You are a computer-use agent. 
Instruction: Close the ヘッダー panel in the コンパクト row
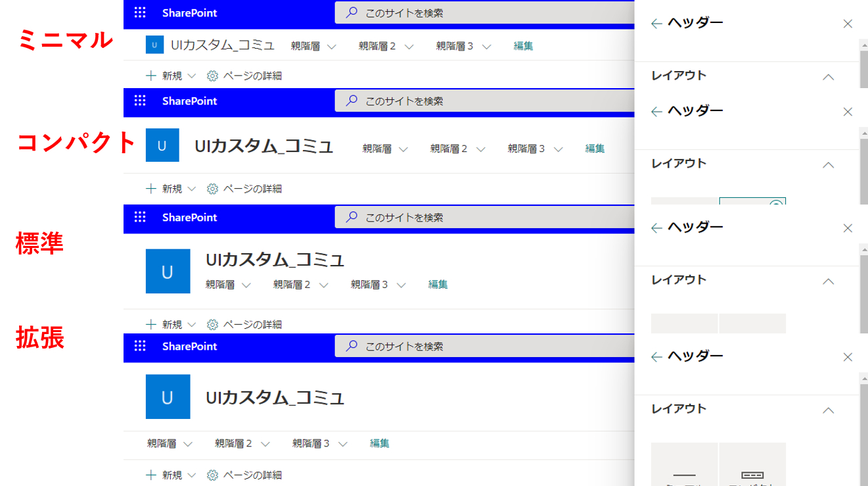coord(848,112)
